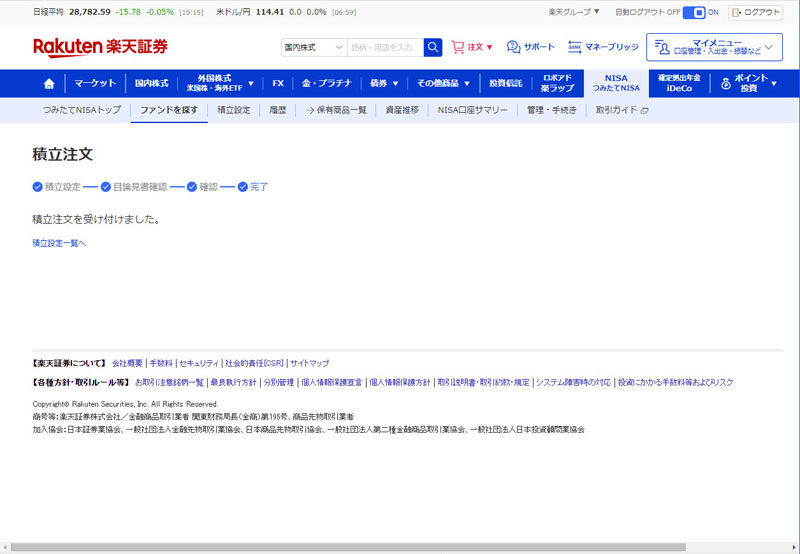Expand the 楽天グループ dropdown
This screenshot has width=800, height=554.
coord(574,12)
